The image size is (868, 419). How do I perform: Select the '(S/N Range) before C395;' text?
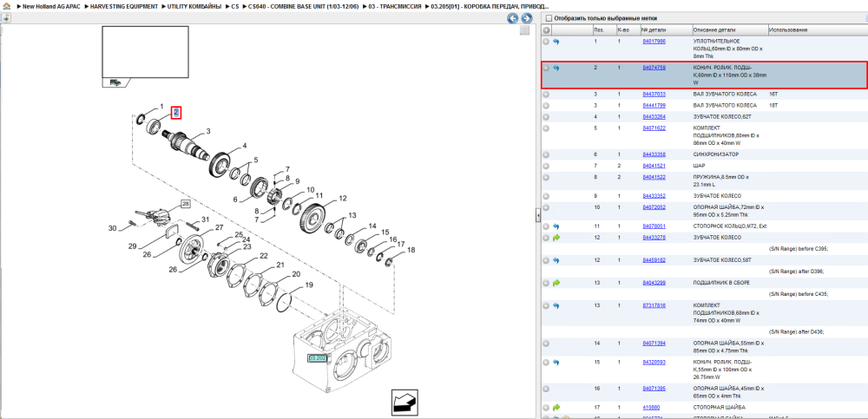coord(798,249)
